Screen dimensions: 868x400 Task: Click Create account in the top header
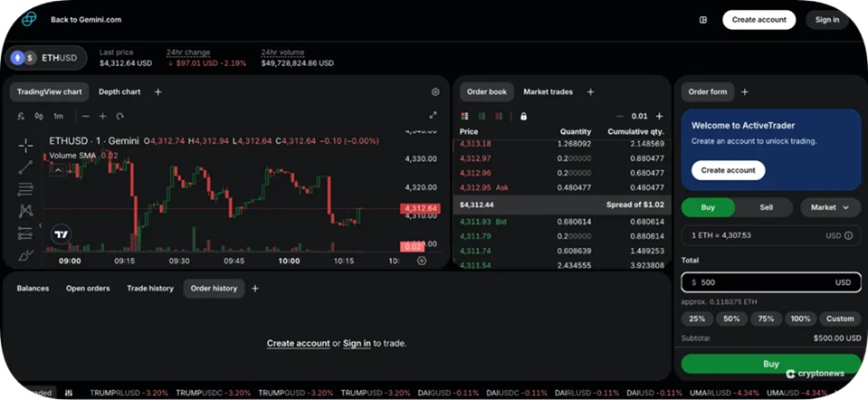tap(759, 19)
